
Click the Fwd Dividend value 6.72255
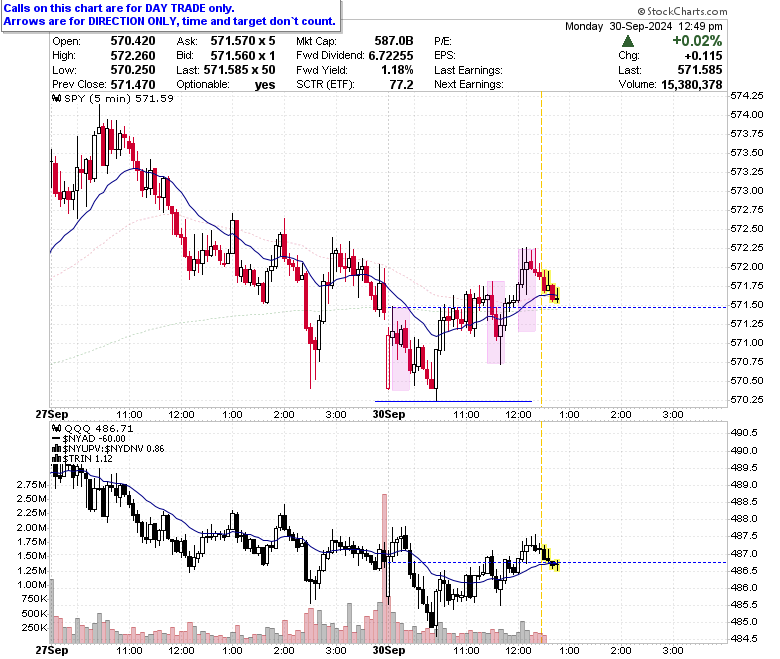[x=390, y=56]
